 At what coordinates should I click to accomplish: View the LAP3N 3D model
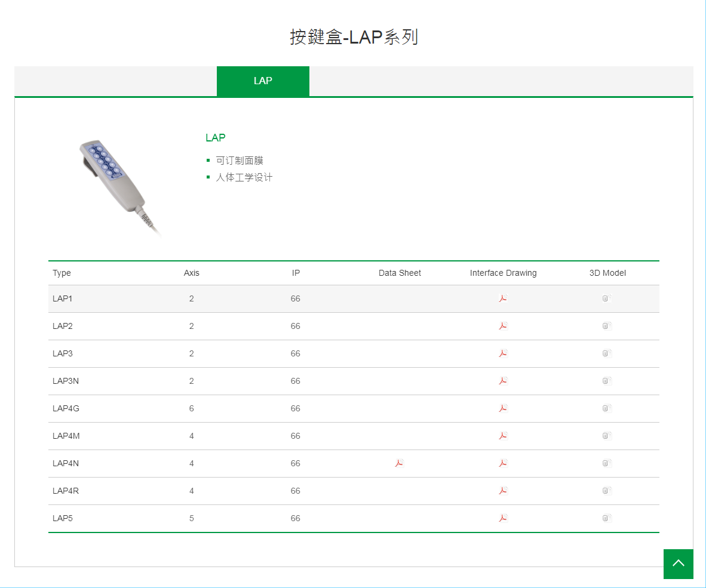coord(606,380)
